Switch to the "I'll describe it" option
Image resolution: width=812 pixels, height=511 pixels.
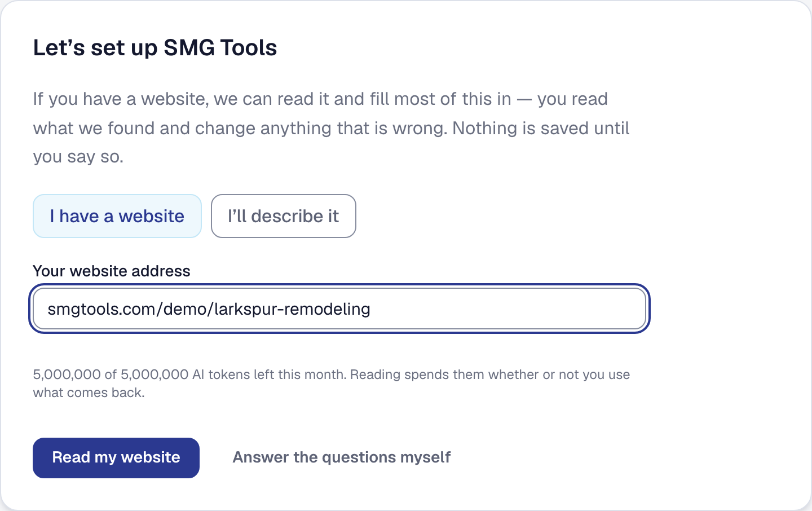284,216
